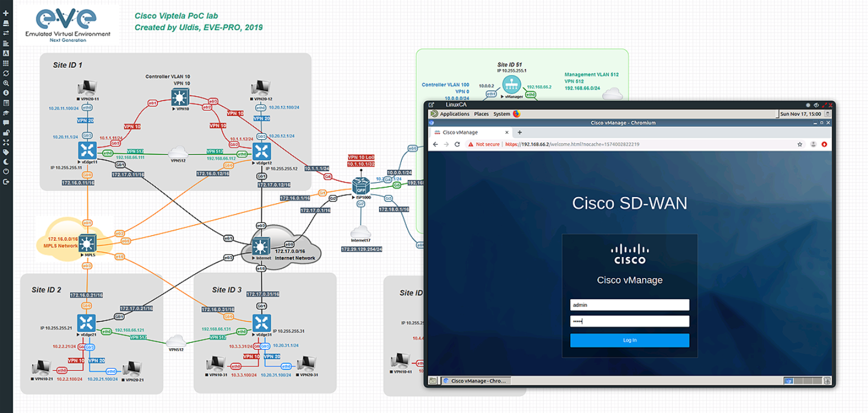Click the address bar URL 192.168.66.2
This screenshot has height=413, width=868.
tap(571, 145)
